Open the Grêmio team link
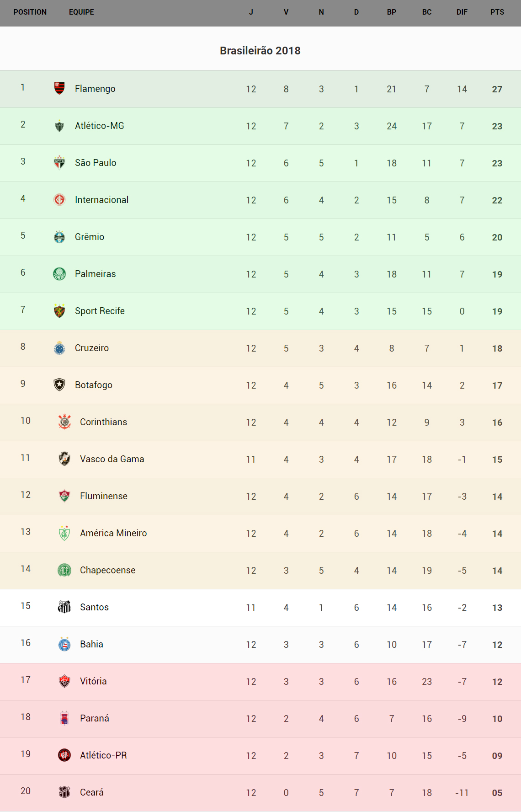 [90, 237]
